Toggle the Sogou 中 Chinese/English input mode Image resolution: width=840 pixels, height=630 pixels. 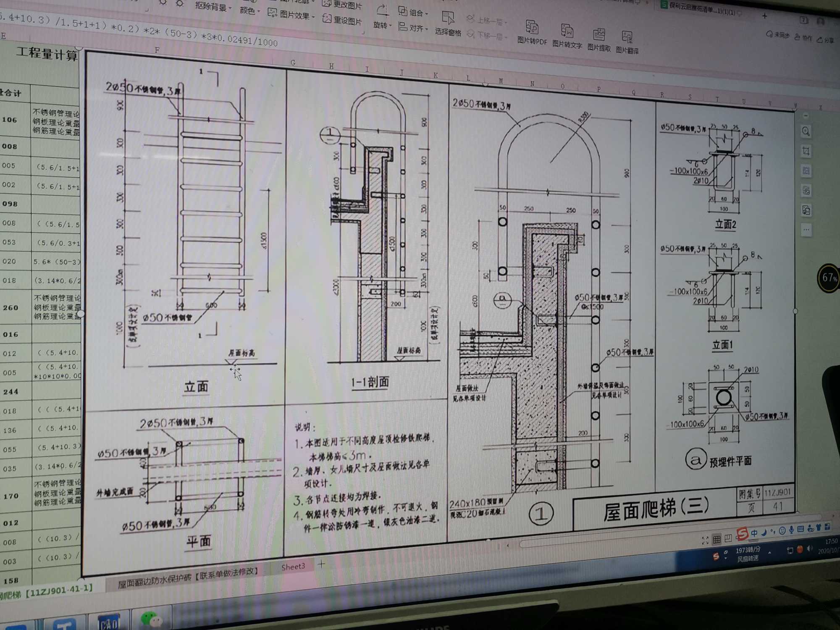click(754, 533)
